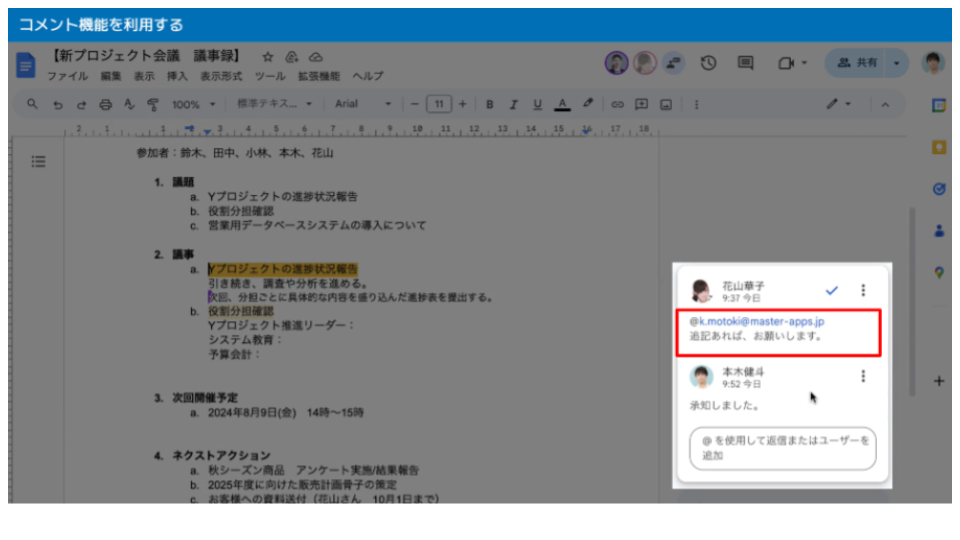The height and width of the screenshot is (540, 960).
Task: Click the search icon in toolbar
Action: [32, 104]
